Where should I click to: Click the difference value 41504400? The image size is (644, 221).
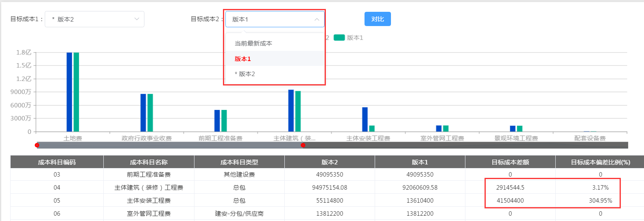point(510,200)
